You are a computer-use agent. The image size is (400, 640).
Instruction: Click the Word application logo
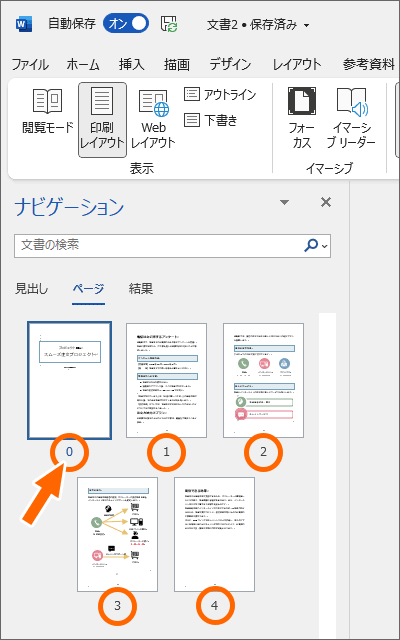pos(24,24)
